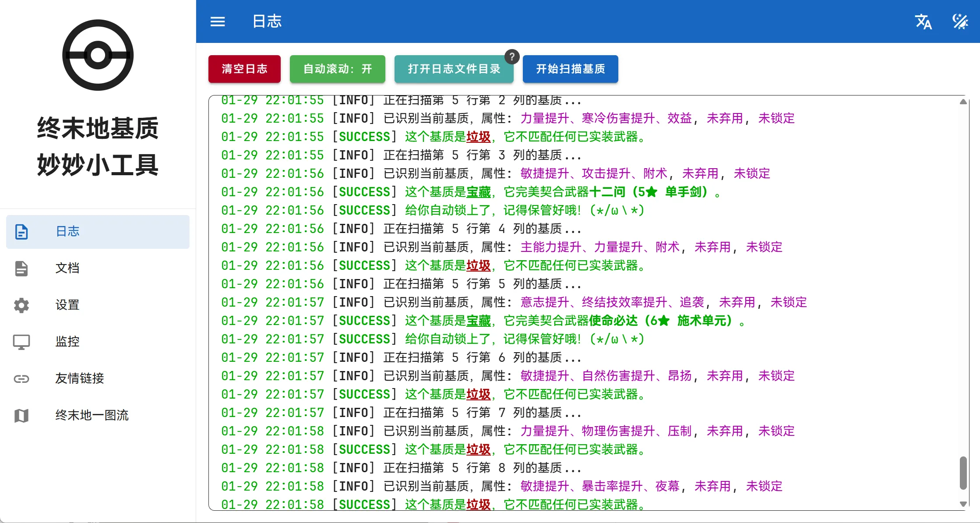
Task: Click the scrollbar up arrow
Action: point(963,101)
